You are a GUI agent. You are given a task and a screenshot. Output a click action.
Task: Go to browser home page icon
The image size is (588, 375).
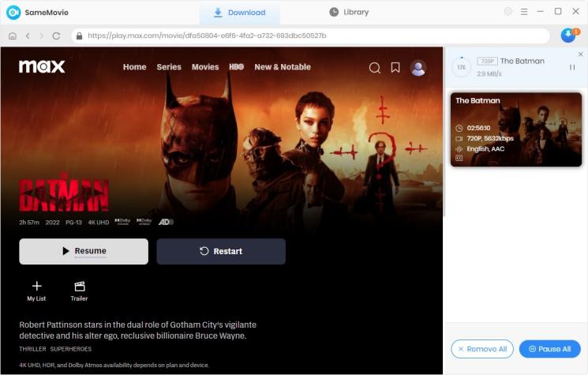click(13, 36)
